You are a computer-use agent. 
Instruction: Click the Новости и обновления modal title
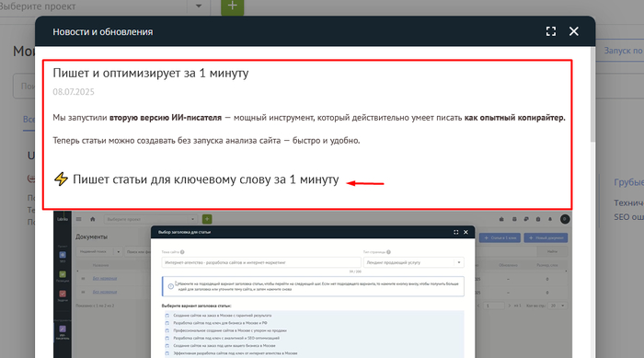click(103, 31)
